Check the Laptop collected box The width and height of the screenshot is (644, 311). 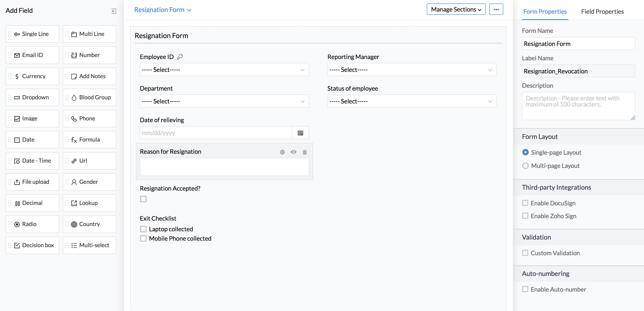point(143,229)
